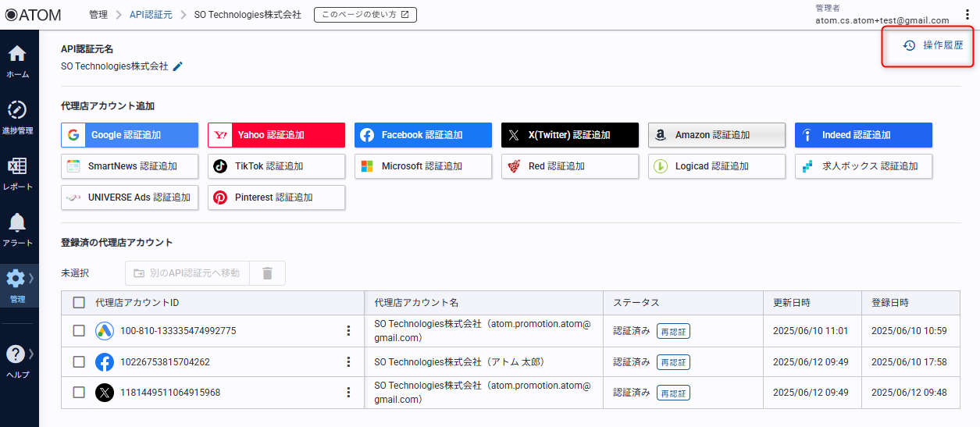This screenshot has width=980, height=427.
Task: Click the Pinterest 認証追加 button
Action: point(276,197)
